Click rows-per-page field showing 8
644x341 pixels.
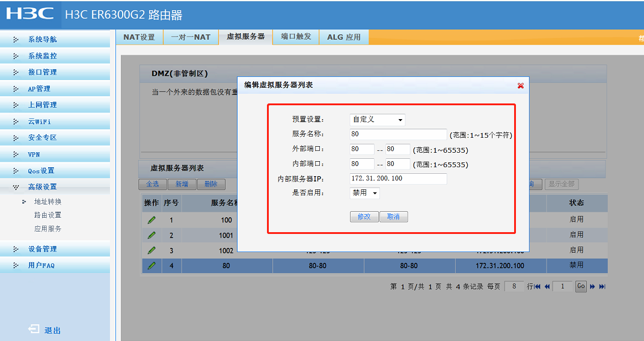click(x=514, y=286)
